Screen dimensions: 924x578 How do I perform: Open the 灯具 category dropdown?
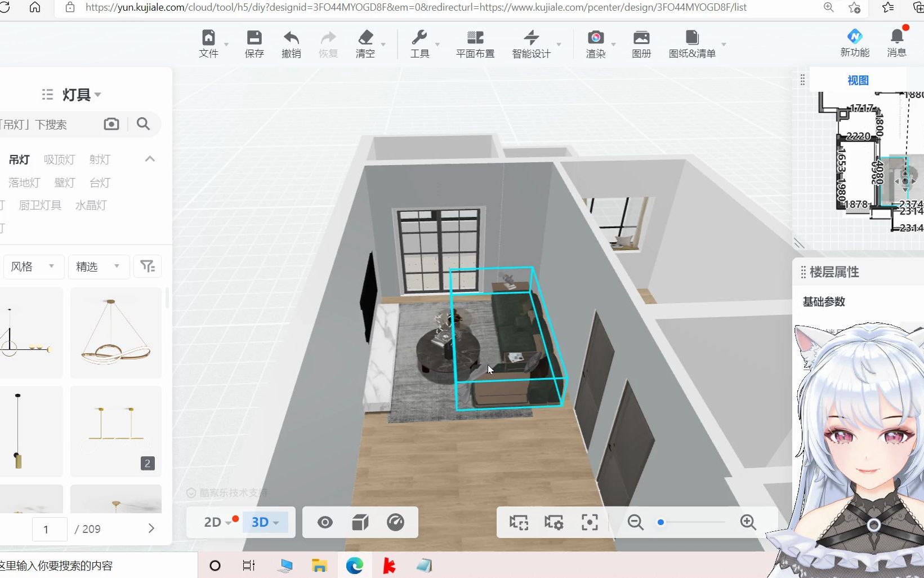82,95
